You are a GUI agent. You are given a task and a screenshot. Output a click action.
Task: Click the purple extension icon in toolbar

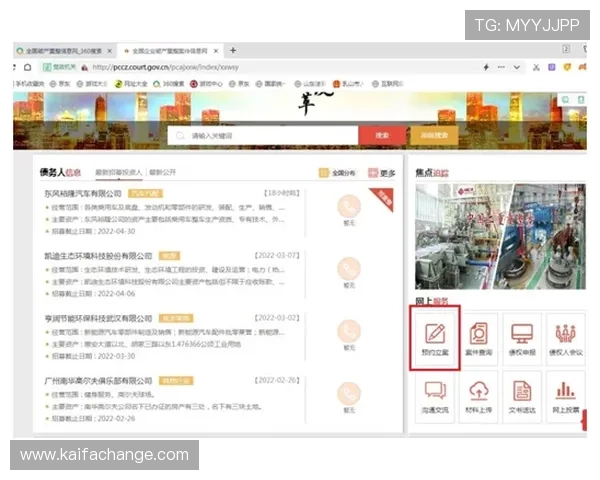point(551,67)
